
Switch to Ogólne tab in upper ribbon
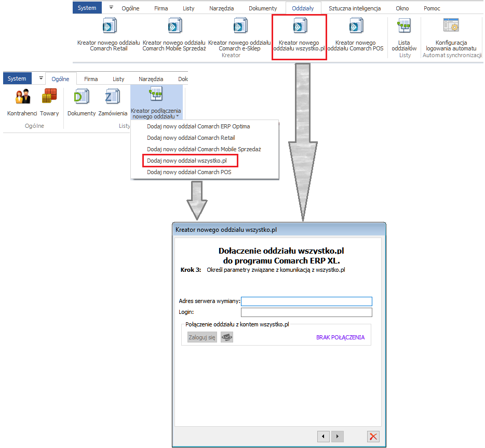(x=130, y=8)
